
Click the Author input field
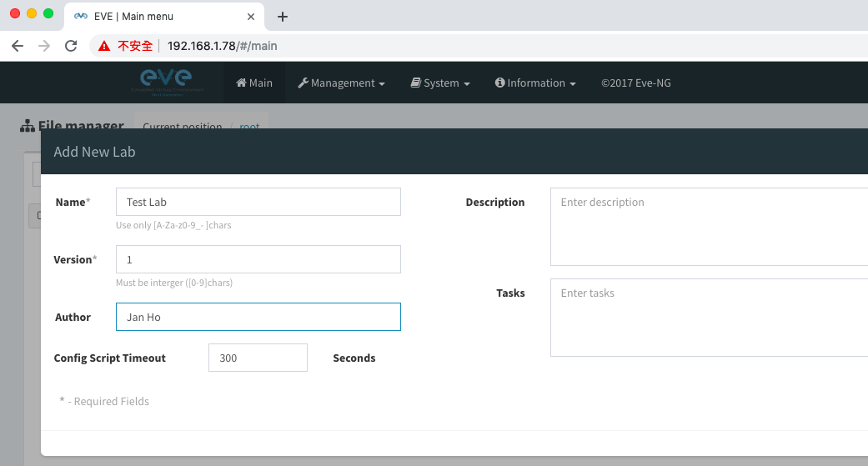pos(258,317)
